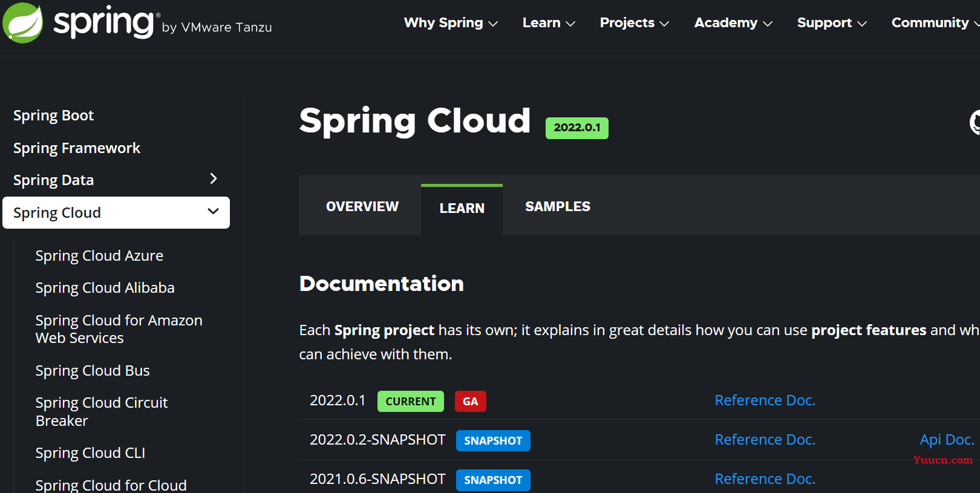Viewport: 980px width, 493px height.
Task: Click SNAPSHOT badge for 2021.0.6-SNAPSHOT
Action: point(493,480)
